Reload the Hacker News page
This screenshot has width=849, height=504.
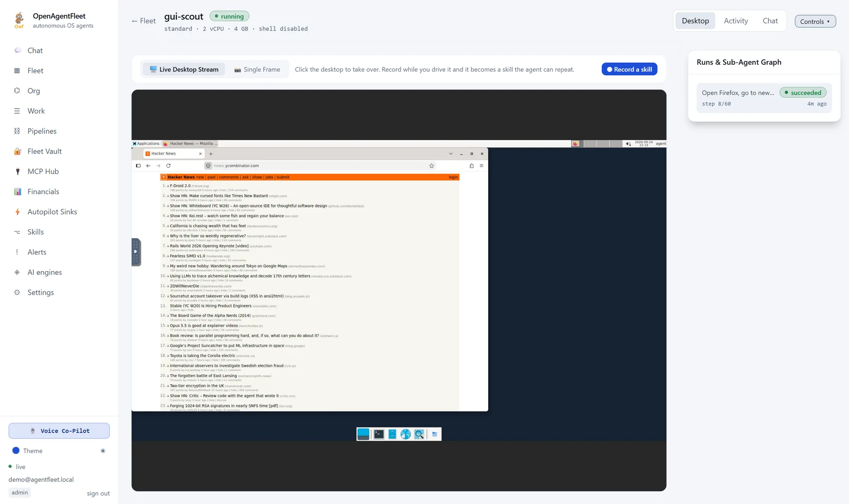(168, 166)
